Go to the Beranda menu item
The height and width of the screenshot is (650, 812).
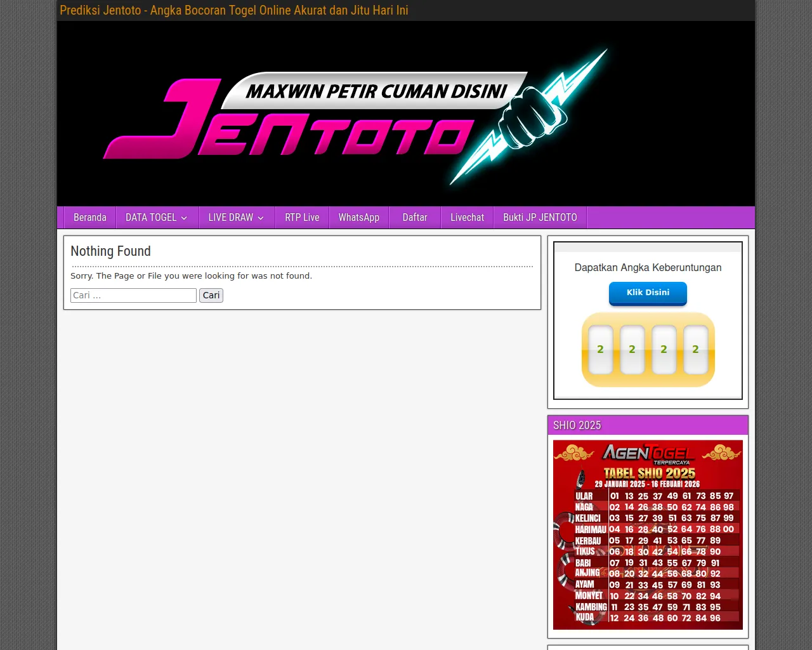pos(89,217)
